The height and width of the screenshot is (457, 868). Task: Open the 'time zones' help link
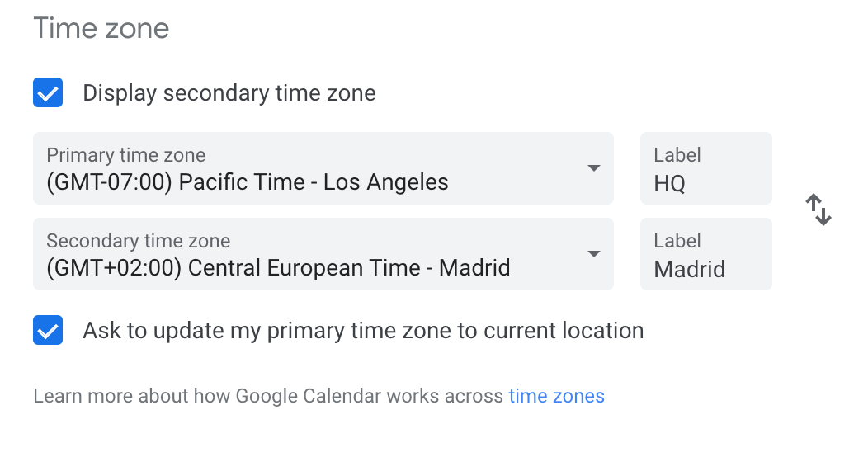(x=556, y=396)
